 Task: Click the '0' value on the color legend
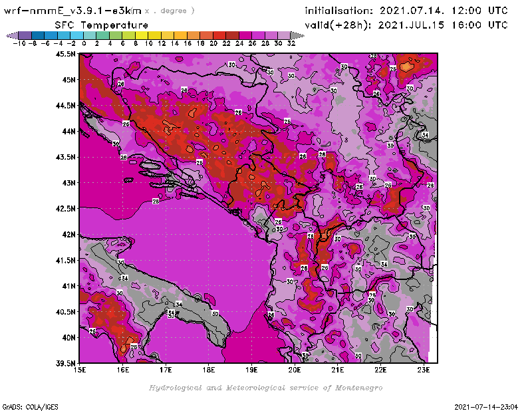pyautogui.click(x=84, y=43)
